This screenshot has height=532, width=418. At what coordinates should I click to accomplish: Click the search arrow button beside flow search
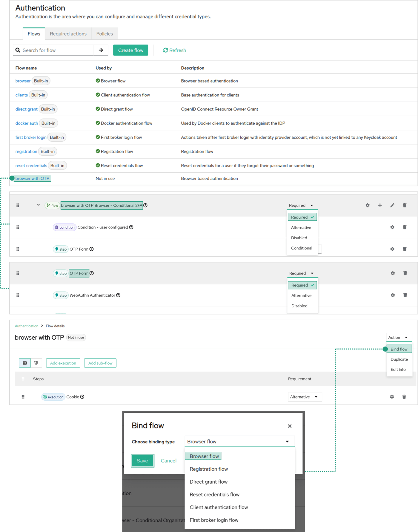(x=101, y=50)
